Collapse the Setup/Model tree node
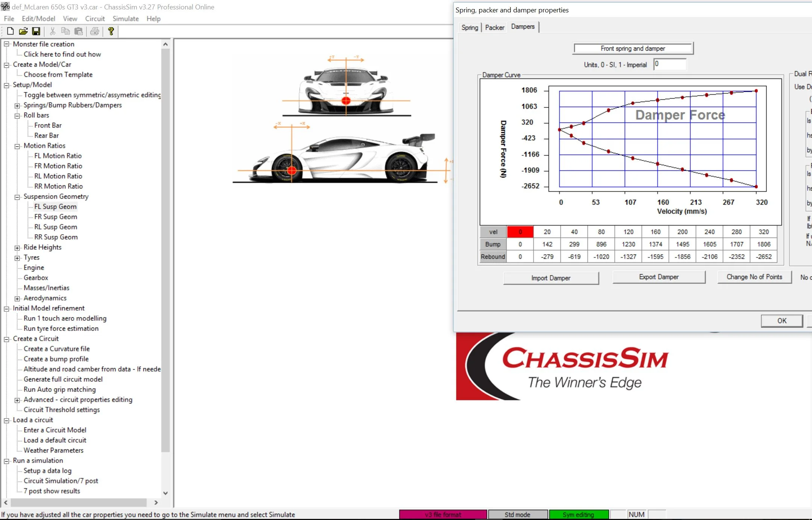This screenshot has width=812, height=520. click(x=6, y=85)
